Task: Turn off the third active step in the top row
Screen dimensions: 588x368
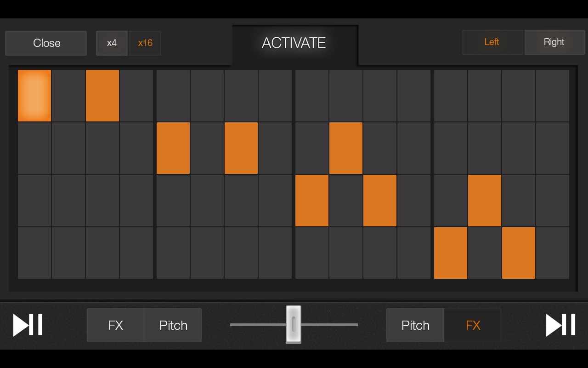Action: pyautogui.click(x=102, y=95)
